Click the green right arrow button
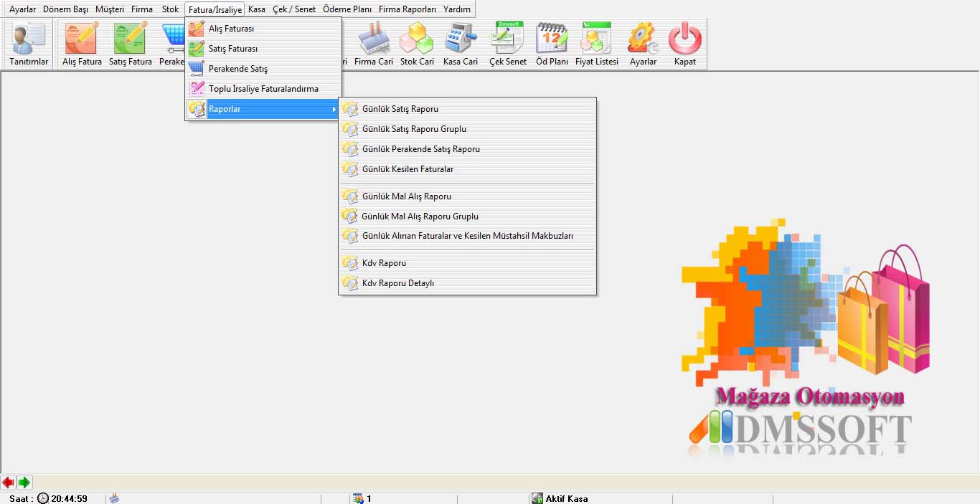The image size is (980, 504). 24,482
